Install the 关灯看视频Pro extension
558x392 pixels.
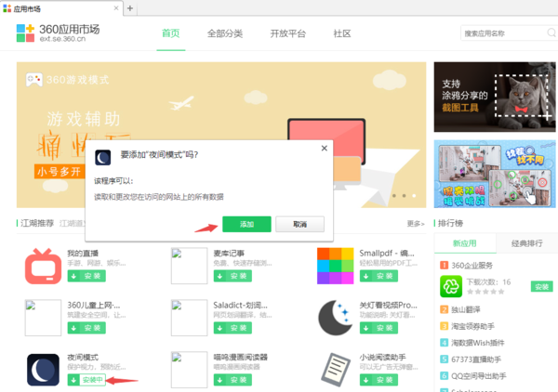(x=379, y=328)
